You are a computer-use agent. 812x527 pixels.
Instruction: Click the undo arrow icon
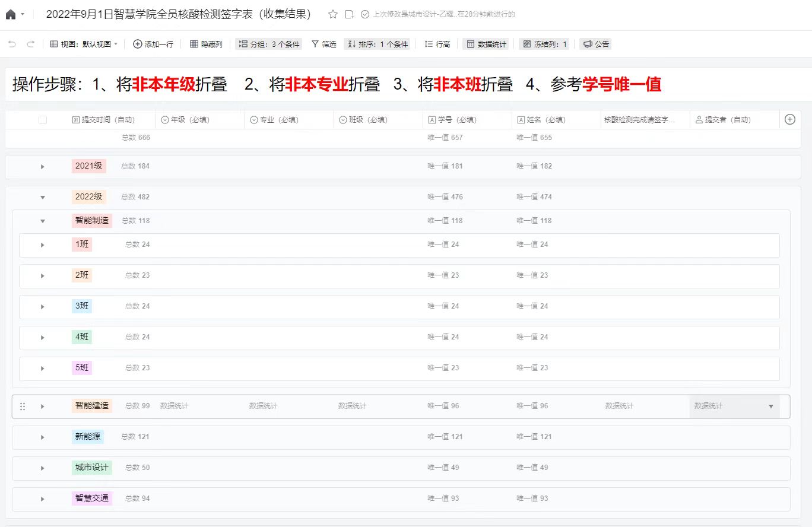pos(12,44)
